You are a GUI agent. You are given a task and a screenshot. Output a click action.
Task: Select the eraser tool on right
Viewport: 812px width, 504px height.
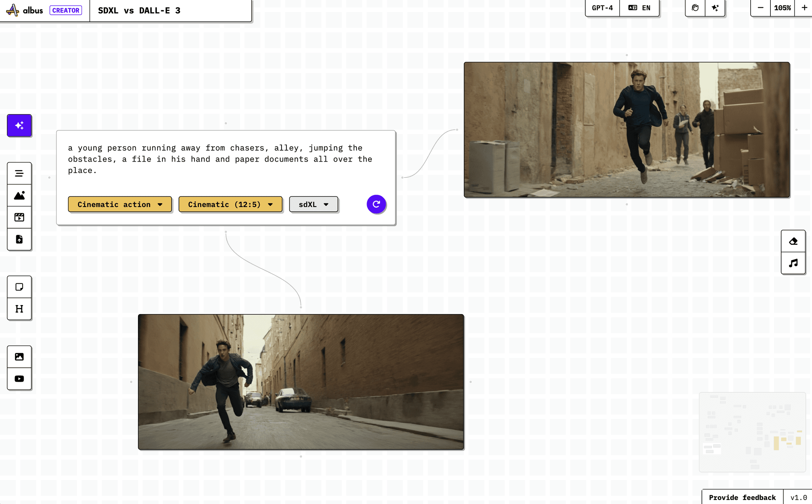point(793,241)
